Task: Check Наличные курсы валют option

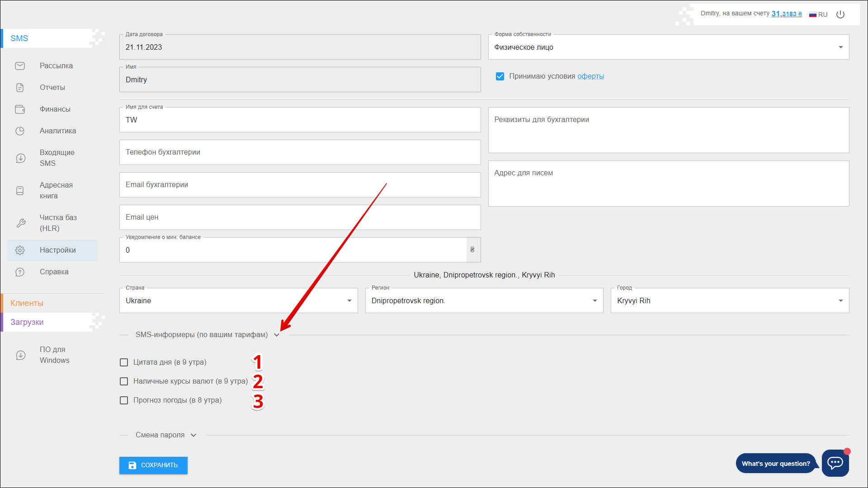Action: point(124,381)
